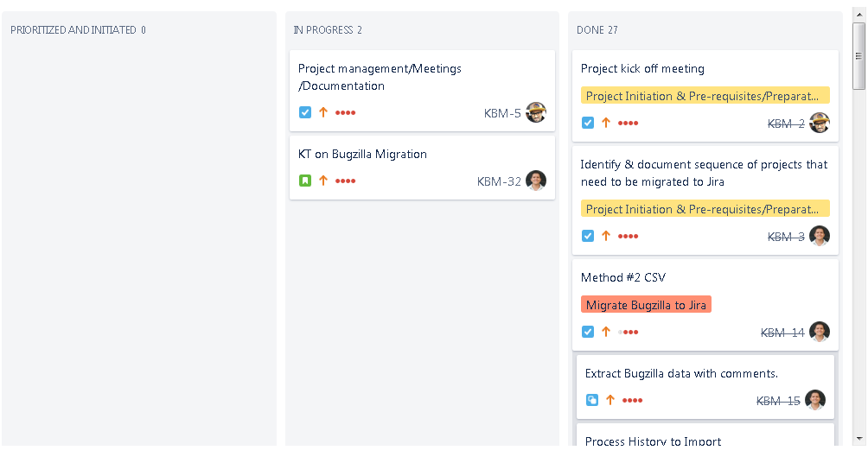Viewport: 868px width, 463px height.
Task: Select KT on Bugzilla Migration card title
Action: (362, 154)
